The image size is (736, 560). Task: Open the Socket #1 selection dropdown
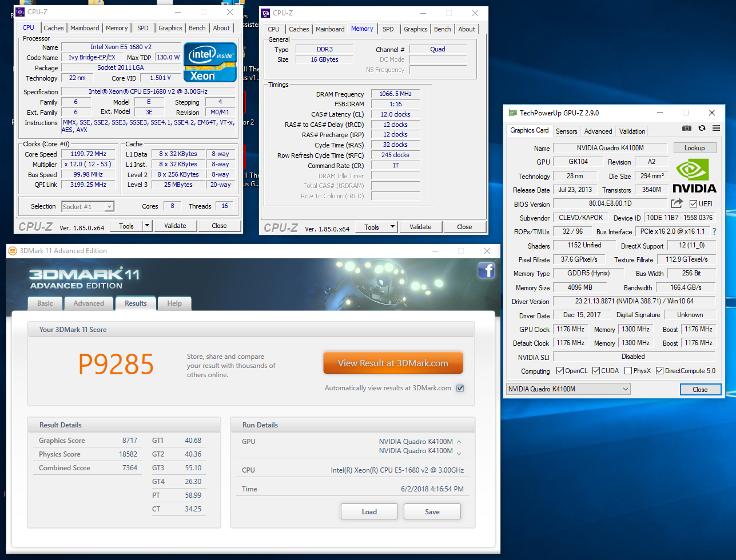point(88,206)
